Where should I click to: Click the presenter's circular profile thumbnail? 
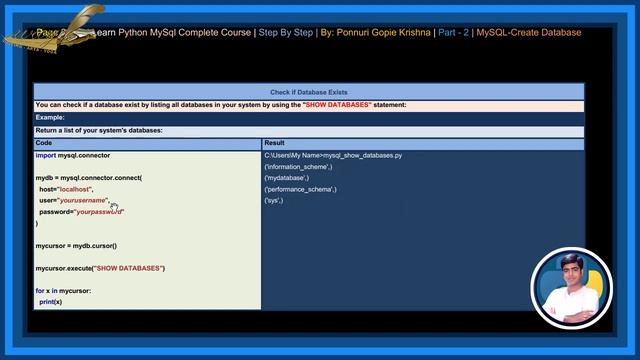click(571, 288)
